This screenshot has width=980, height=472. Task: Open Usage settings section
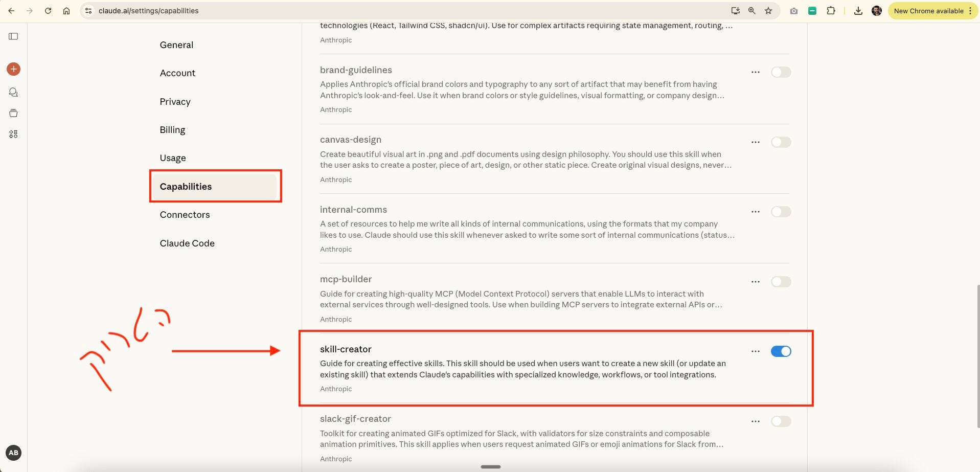(x=173, y=158)
